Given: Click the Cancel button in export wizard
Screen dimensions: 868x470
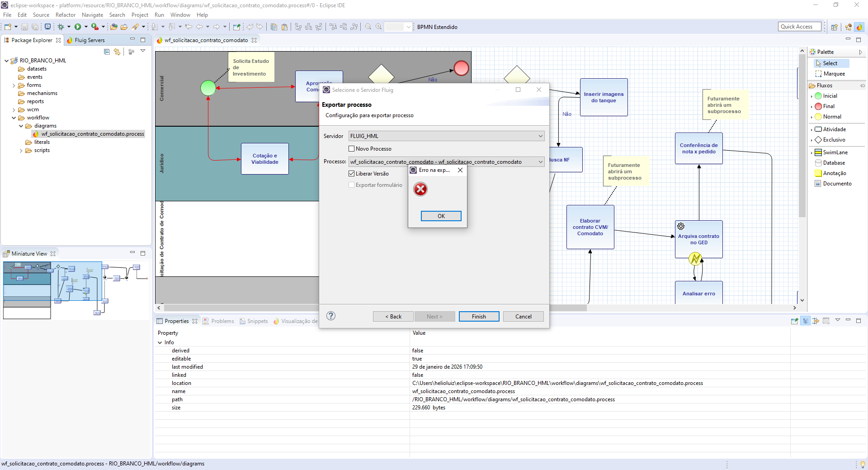Looking at the screenshot, I should [523, 317].
